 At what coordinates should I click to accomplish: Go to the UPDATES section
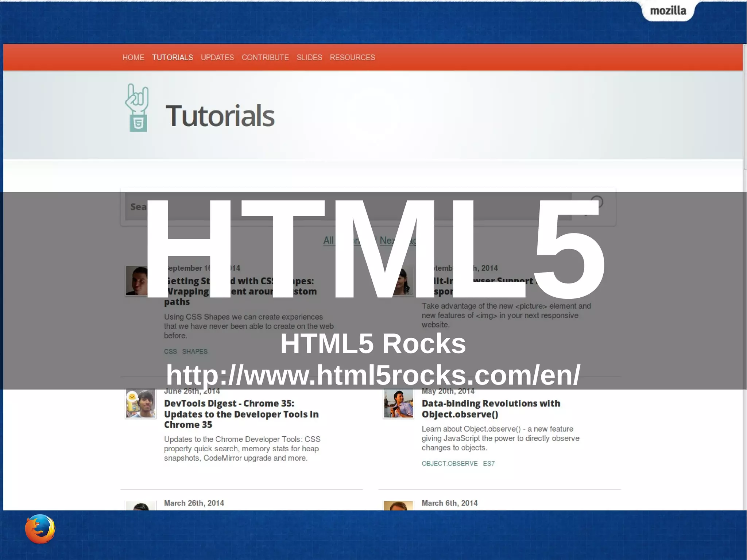[x=217, y=58]
